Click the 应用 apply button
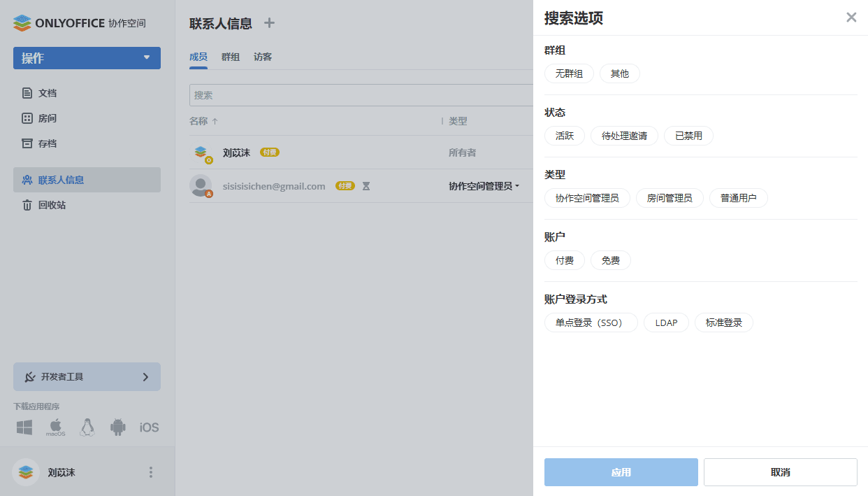Screen dimensions: 868x496 coord(621,472)
